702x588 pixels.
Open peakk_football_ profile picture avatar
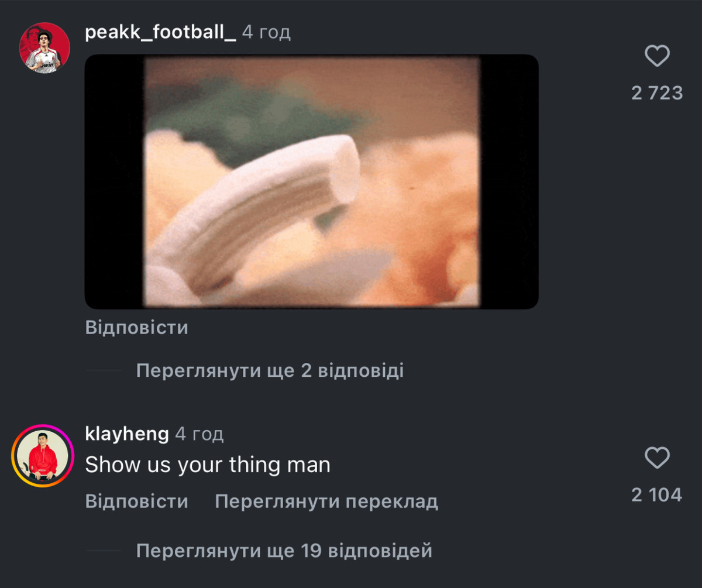click(44, 48)
